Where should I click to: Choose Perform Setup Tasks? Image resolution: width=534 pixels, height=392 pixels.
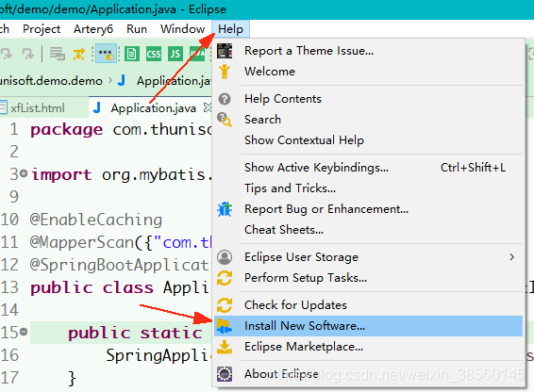click(x=368, y=278)
